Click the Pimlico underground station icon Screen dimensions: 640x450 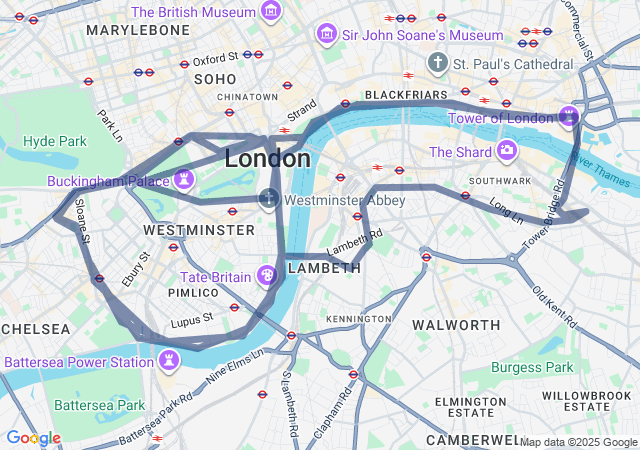[234, 307]
